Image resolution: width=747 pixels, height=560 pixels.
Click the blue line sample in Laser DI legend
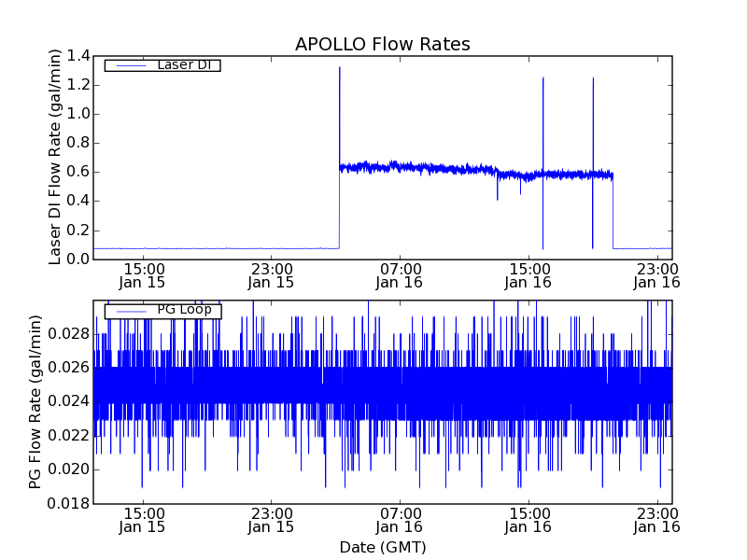coord(130,65)
